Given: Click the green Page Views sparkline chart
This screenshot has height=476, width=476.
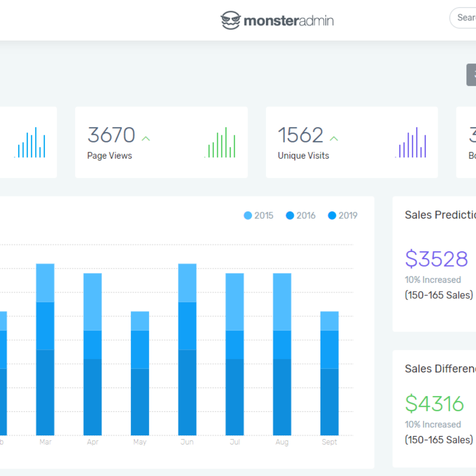Looking at the screenshot, I should 220,142.
